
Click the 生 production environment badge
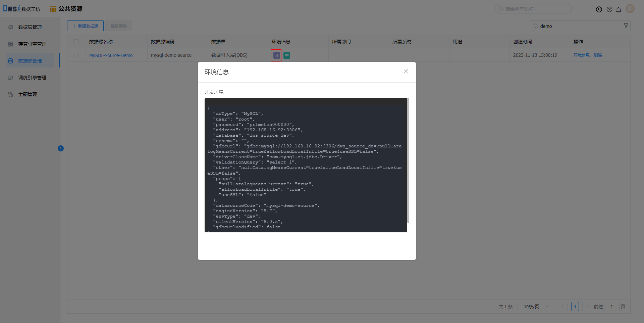pyautogui.click(x=286, y=55)
